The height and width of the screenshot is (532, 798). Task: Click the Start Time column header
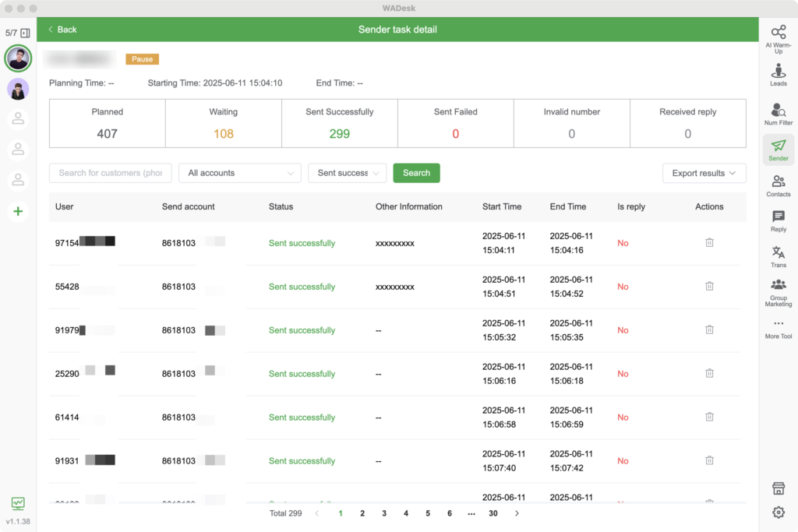(502, 206)
